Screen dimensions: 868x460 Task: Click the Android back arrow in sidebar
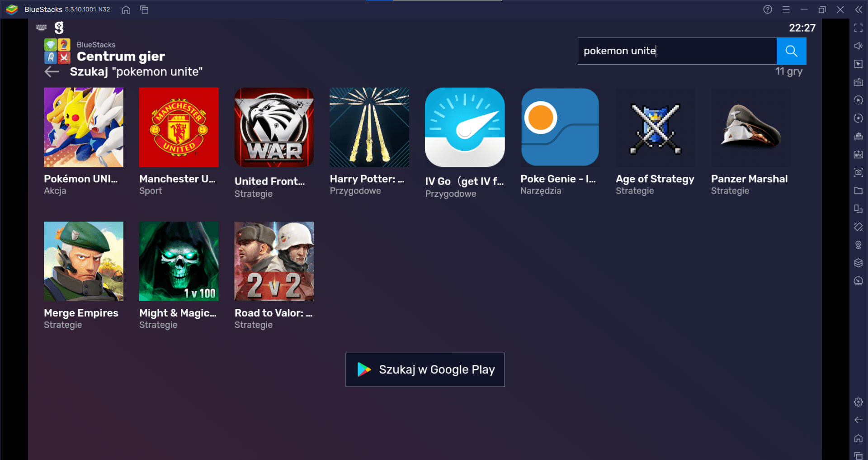coord(858,420)
